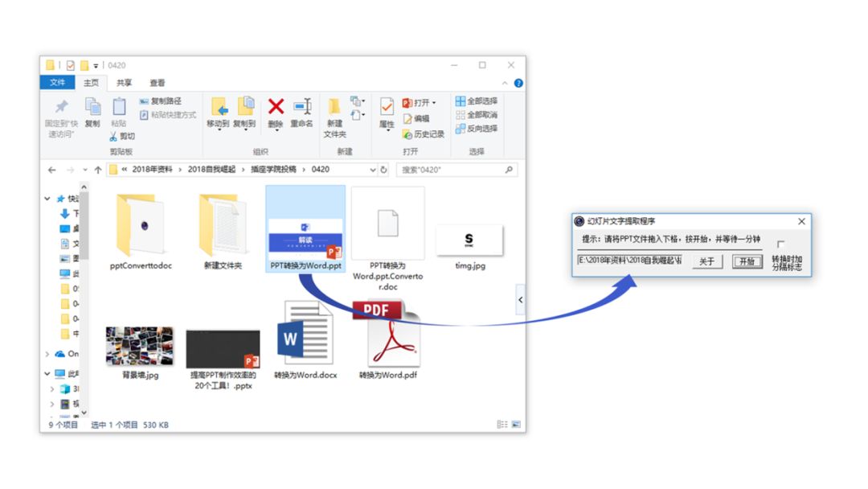868x489 pixels.
Task: Click Properties checkmark in title bar
Action: tap(70, 65)
